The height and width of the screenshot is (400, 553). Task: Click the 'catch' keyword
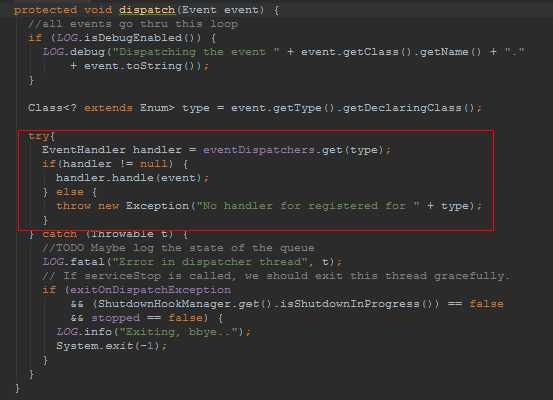click(x=59, y=234)
